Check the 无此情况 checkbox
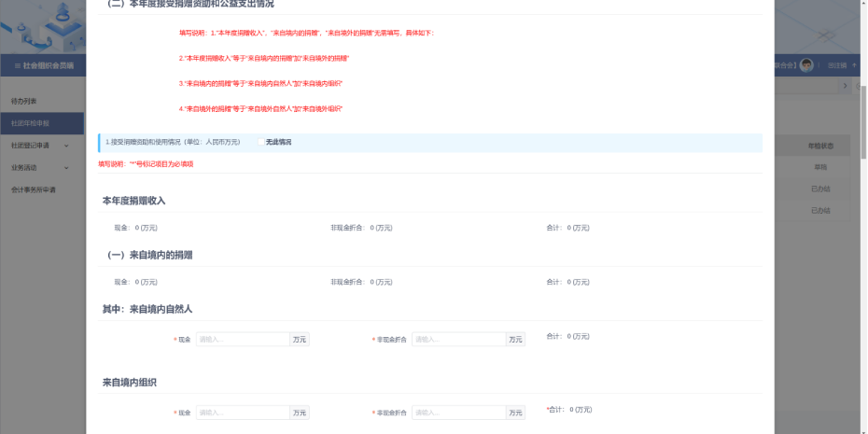 click(x=260, y=142)
